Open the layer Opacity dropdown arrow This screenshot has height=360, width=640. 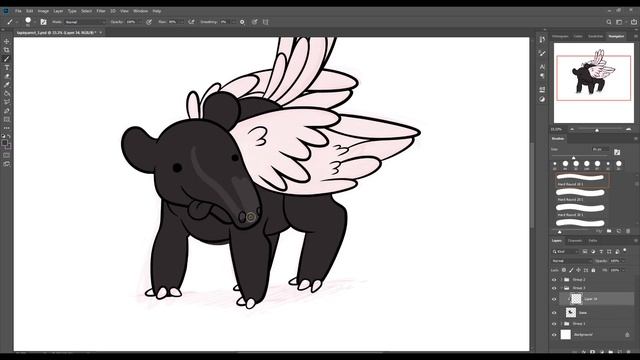(x=623, y=261)
